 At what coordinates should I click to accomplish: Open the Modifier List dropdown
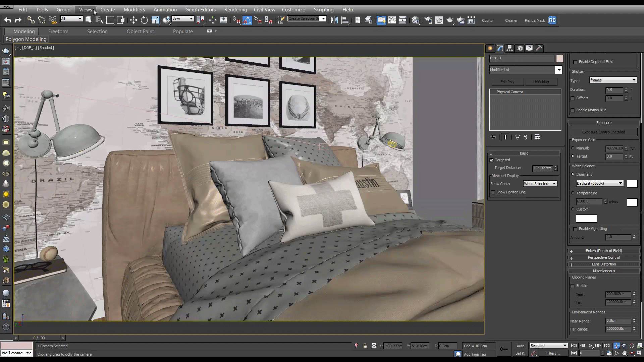pos(525,70)
